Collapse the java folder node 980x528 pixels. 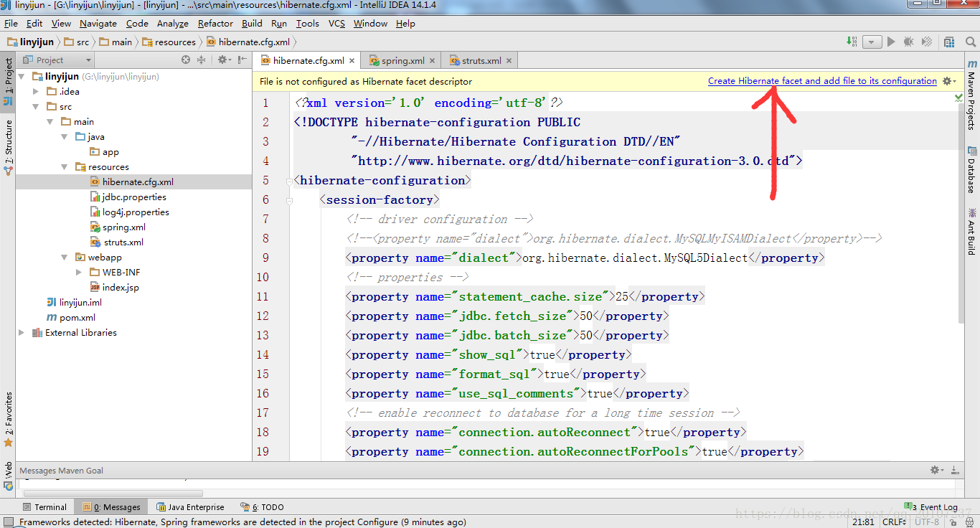[65, 136]
